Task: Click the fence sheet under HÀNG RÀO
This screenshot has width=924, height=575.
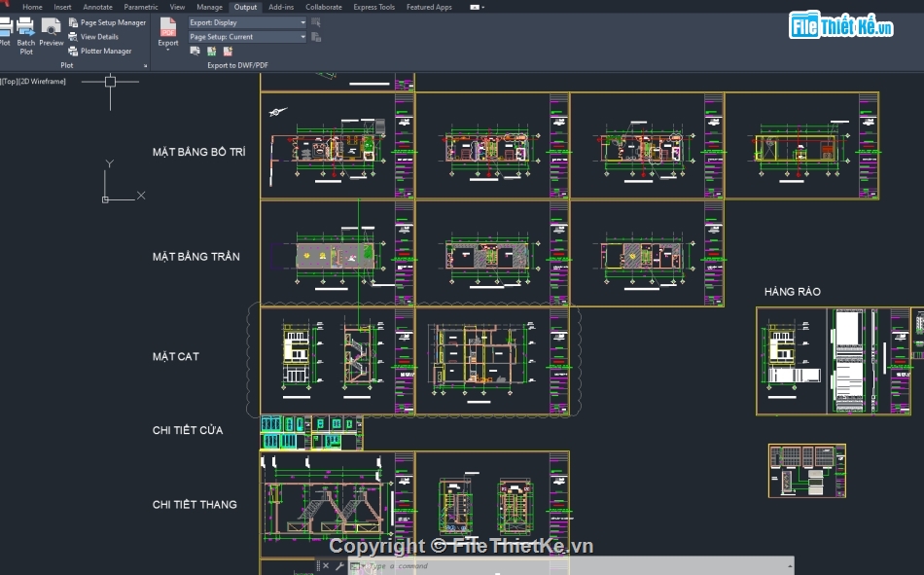Action: click(834, 361)
